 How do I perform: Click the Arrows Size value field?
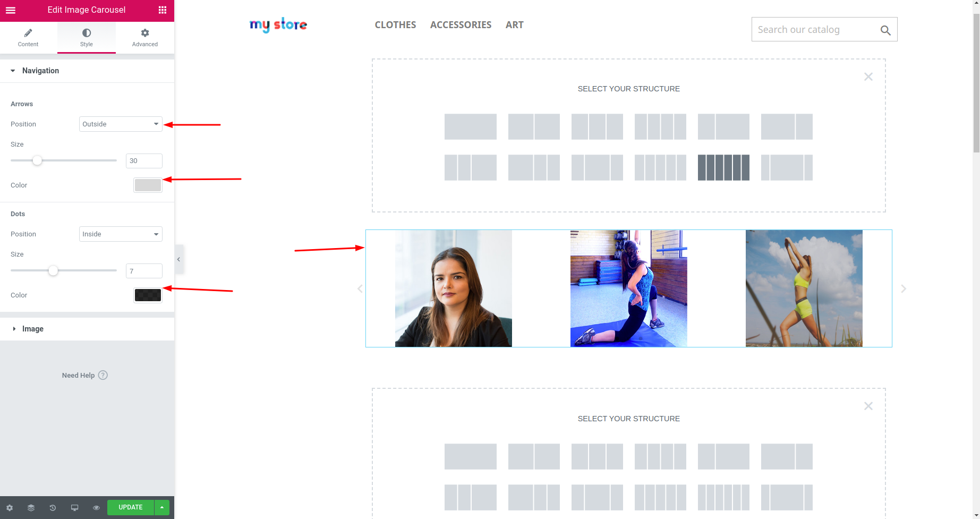tap(144, 161)
